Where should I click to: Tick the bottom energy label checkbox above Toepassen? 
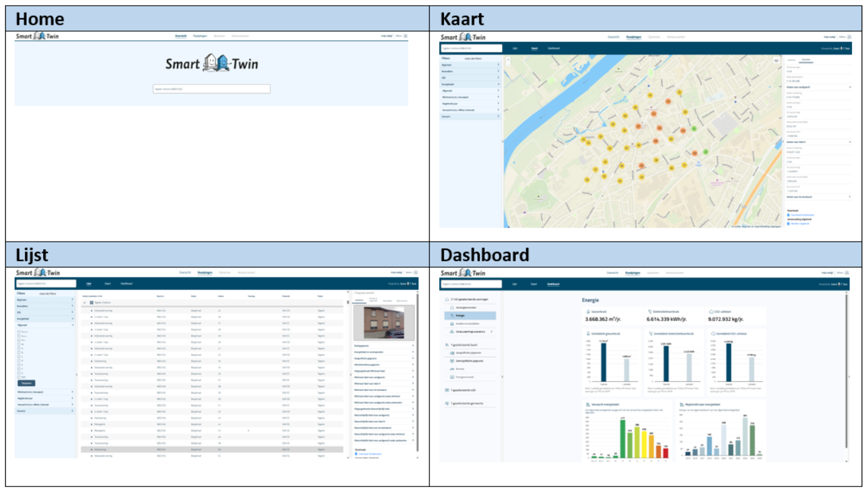[19, 377]
